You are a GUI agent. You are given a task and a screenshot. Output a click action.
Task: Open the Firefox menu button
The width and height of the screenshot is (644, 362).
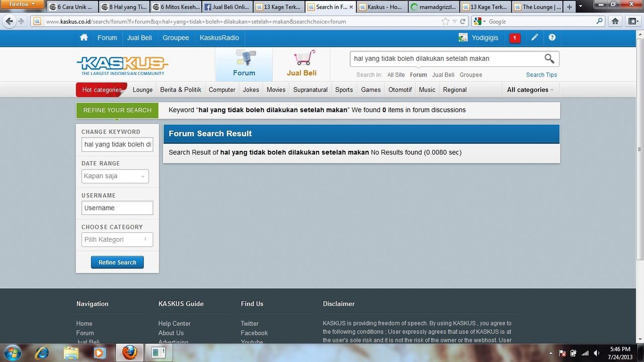[x=21, y=4]
